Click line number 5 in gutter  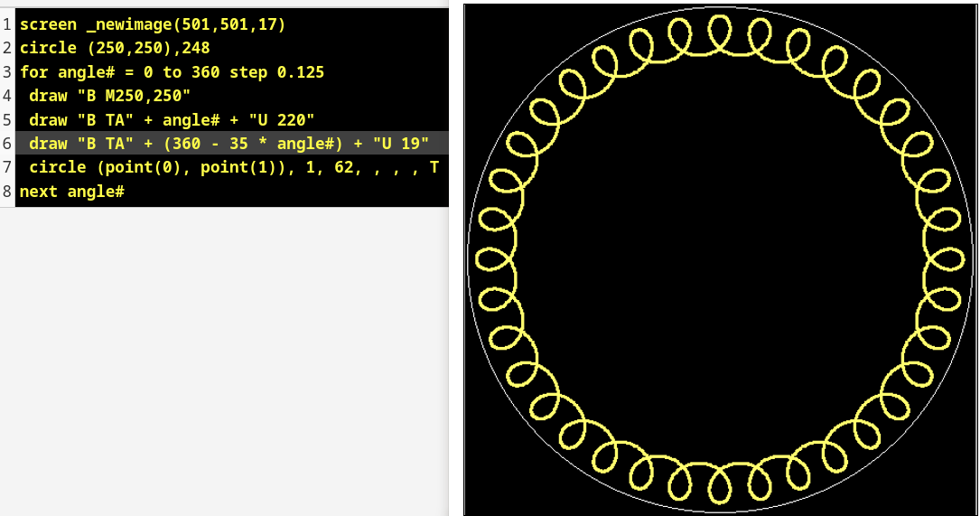coord(7,119)
